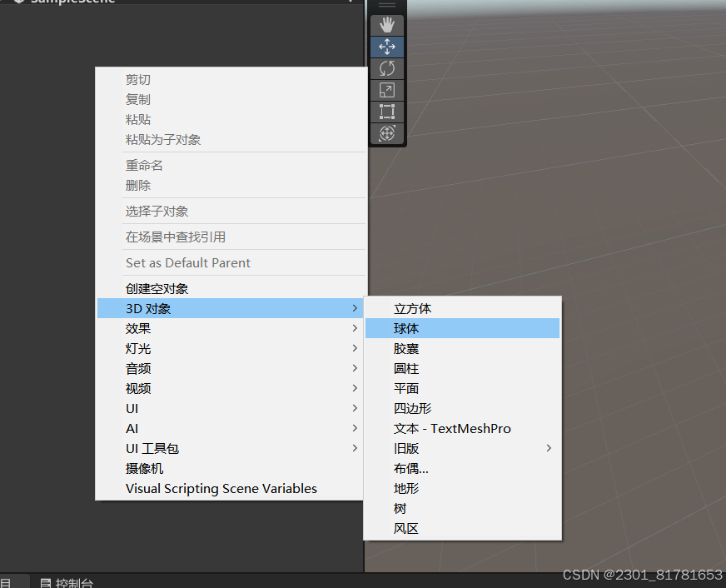
Task: Click 重命名 menu entry
Action: 231,165
